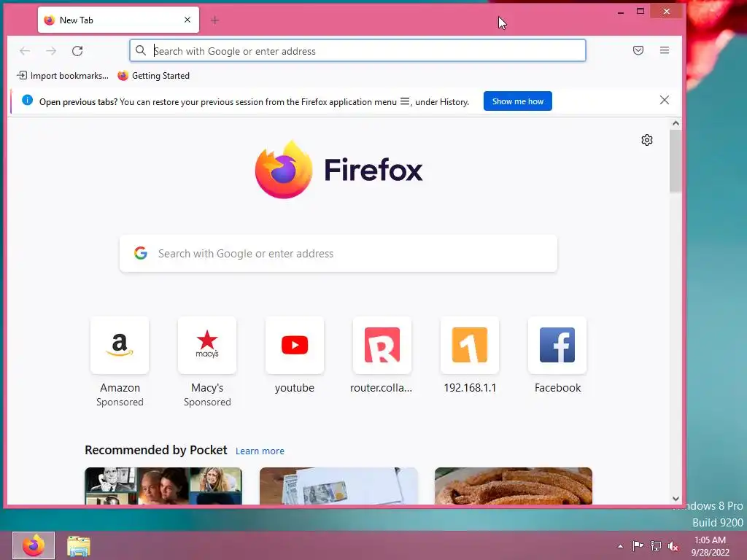Click the Recommended by Pocket heading
This screenshot has width=747, height=560.
(x=156, y=450)
